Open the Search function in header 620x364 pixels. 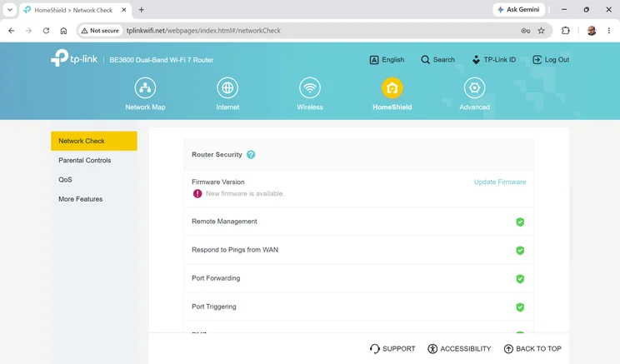click(437, 60)
